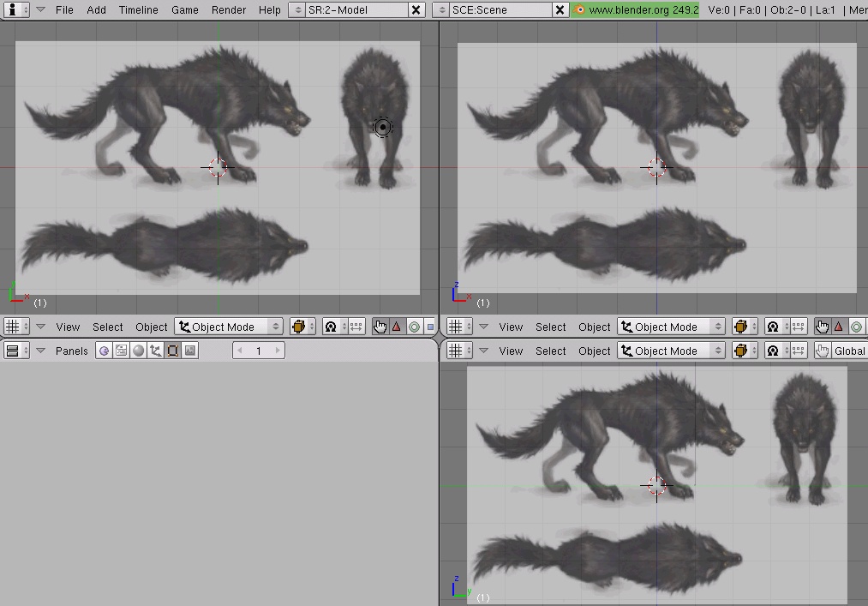Screen dimensions: 868x606
Task: Collapse menus triangle in the info header
Action: (40, 10)
